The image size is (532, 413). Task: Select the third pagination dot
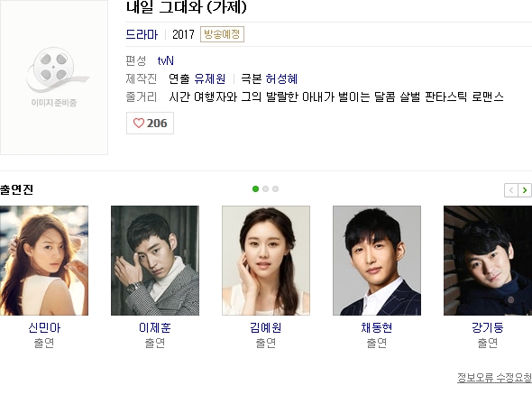click(x=276, y=189)
